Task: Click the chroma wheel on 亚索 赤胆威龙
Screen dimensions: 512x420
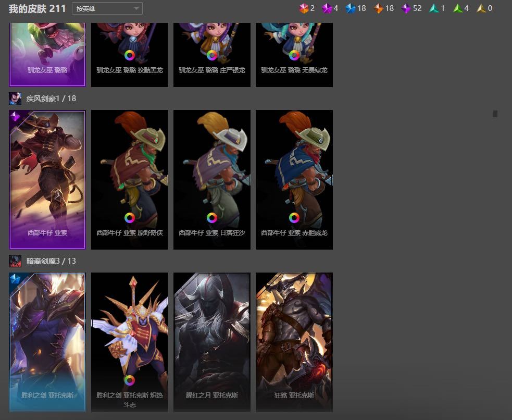Action: [294, 217]
